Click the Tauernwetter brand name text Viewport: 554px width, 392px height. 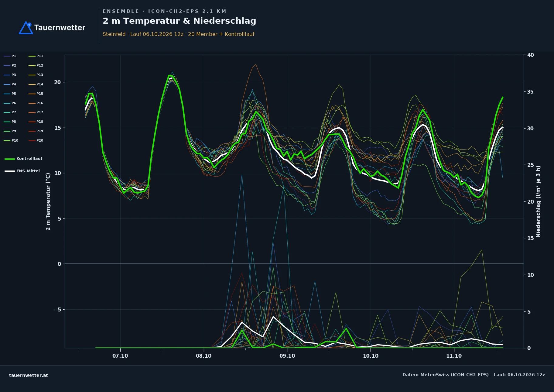pyautogui.click(x=60, y=28)
